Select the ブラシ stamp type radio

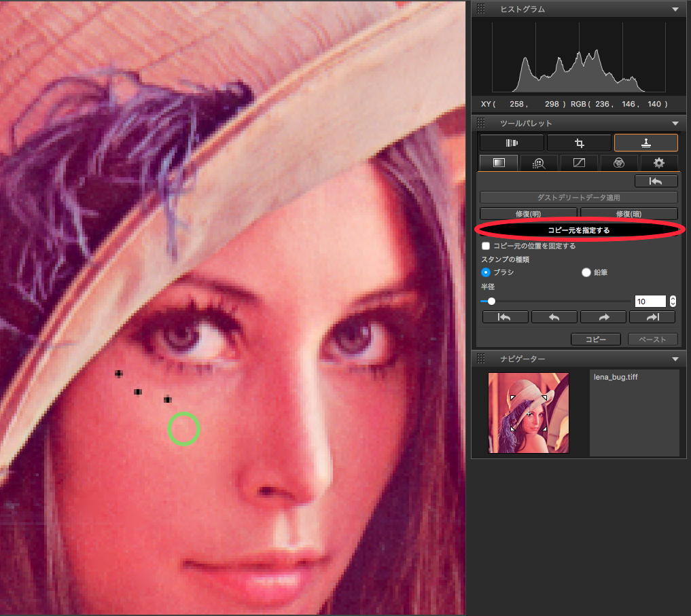486,272
